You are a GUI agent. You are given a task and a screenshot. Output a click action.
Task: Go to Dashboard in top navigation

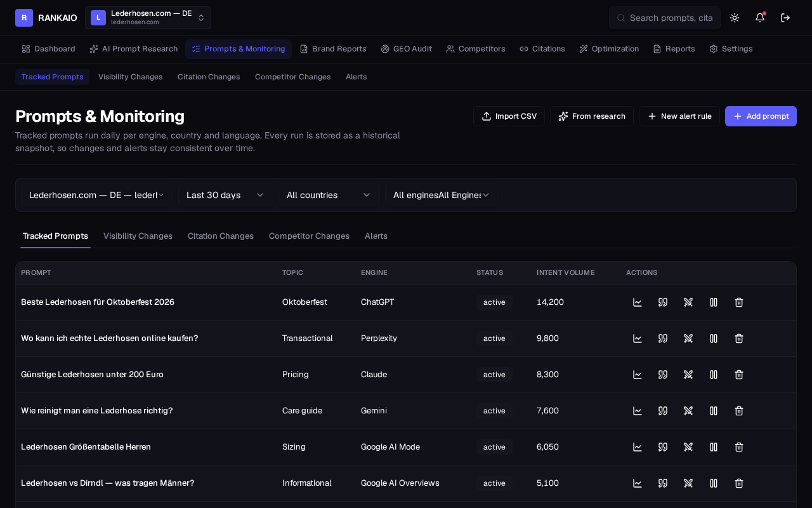48,49
